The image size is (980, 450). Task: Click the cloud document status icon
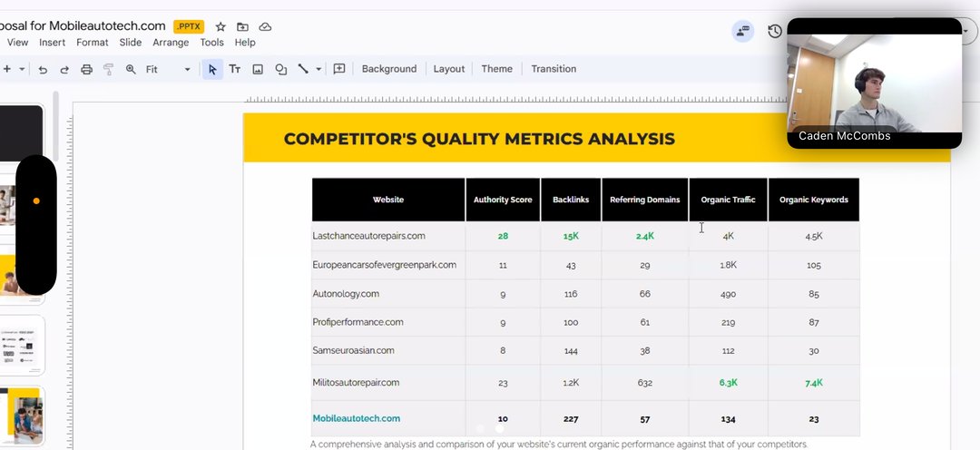coord(265,27)
